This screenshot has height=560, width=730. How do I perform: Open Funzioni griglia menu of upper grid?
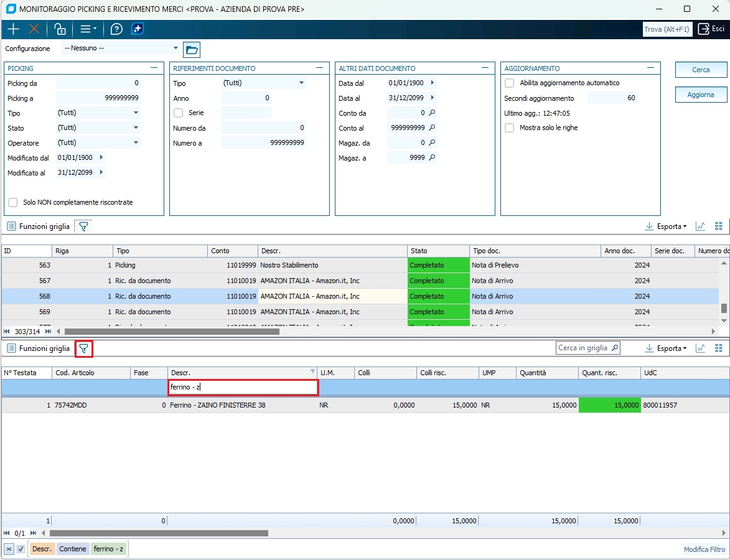[38, 226]
